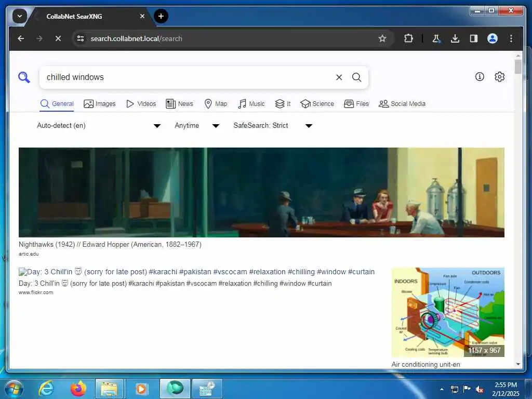532x399 pixels.
Task: Switch to Map category
Action: click(x=216, y=104)
